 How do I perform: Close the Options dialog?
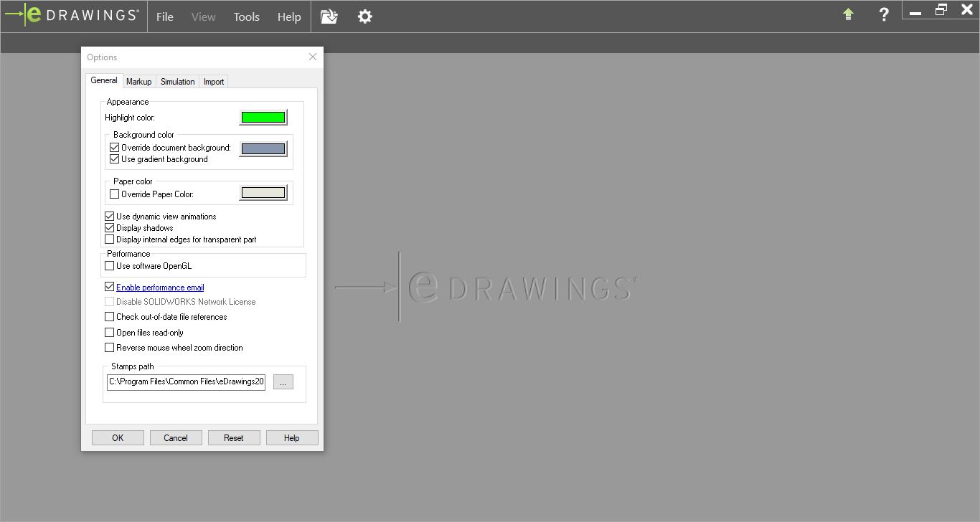tap(313, 57)
